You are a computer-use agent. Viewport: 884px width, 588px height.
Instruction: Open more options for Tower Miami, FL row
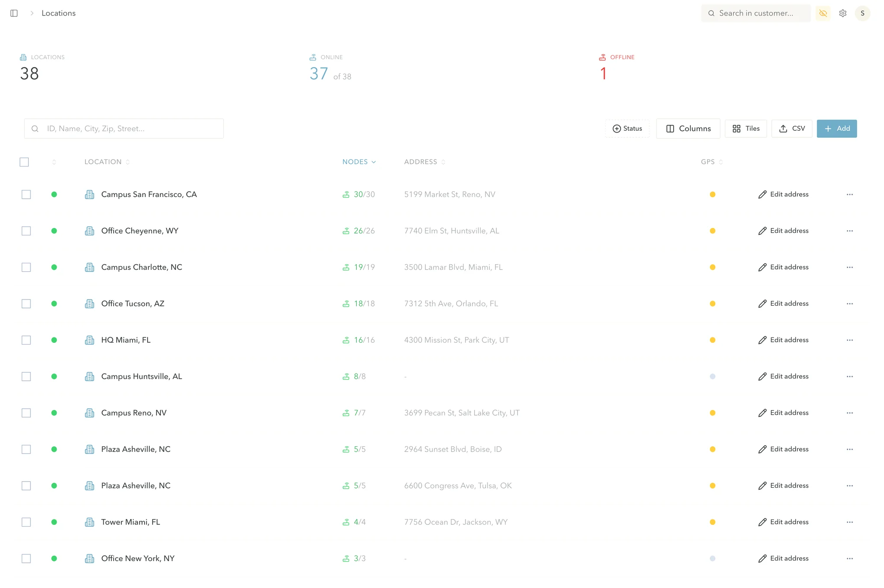coord(850,522)
